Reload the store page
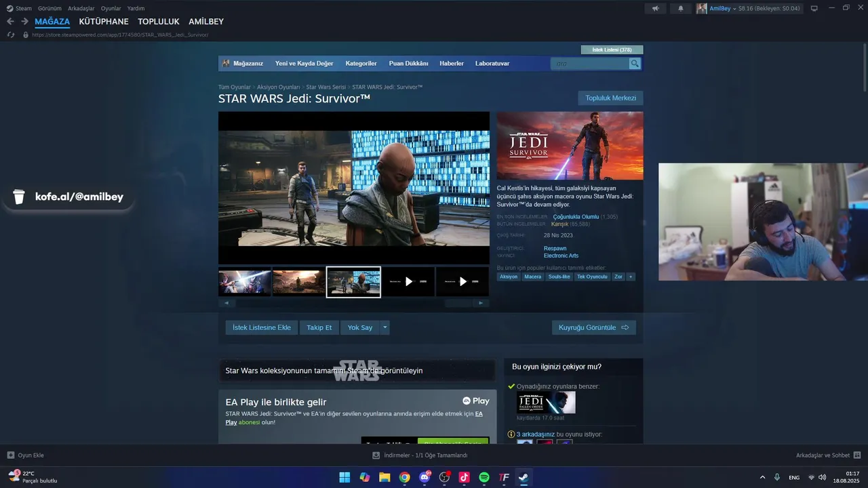Viewport: 868px width, 488px height. pos(11,35)
